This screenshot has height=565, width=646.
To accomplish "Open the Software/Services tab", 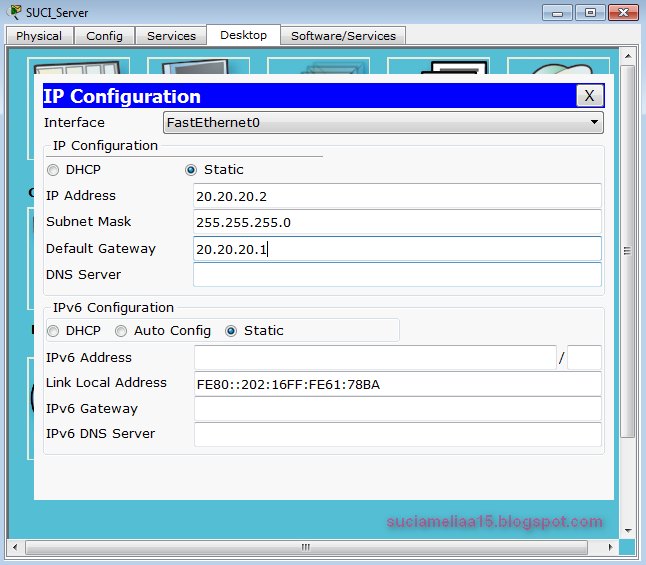I will coord(343,36).
